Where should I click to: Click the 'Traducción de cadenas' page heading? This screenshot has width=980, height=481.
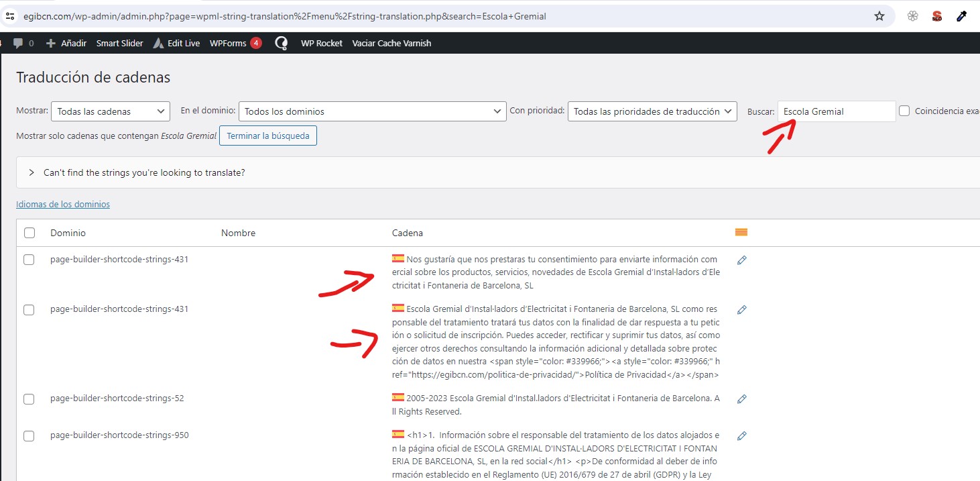point(93,77)
